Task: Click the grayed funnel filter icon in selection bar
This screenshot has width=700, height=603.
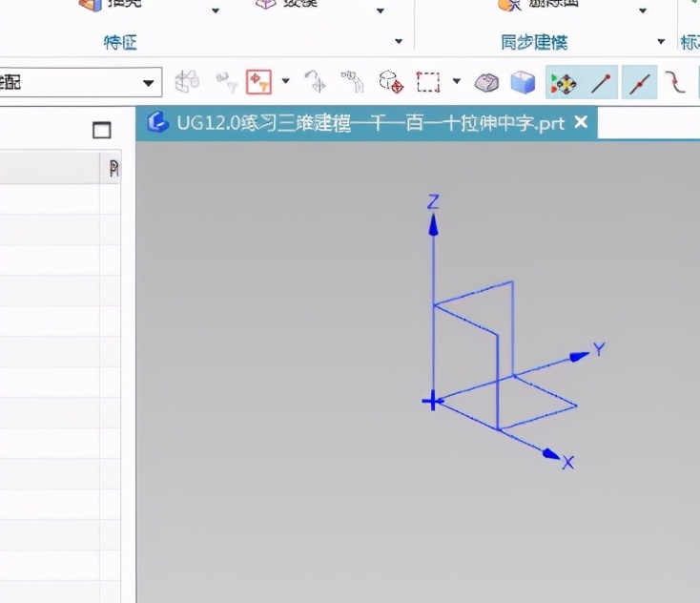Action: tap(227, 82)
